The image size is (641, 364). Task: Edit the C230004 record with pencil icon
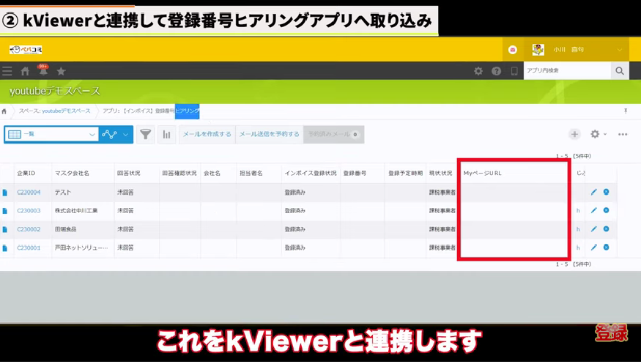(x=594, y=192)
